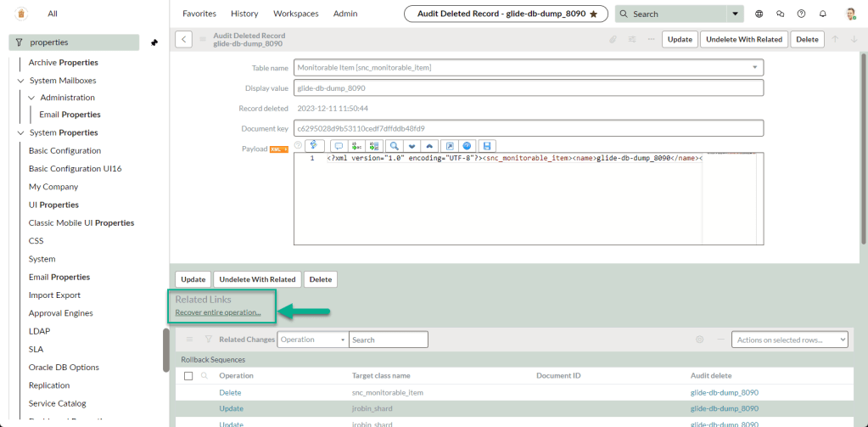Screen dimensions: 868x427
Task: Open the History menu
Action: [244, 14]
